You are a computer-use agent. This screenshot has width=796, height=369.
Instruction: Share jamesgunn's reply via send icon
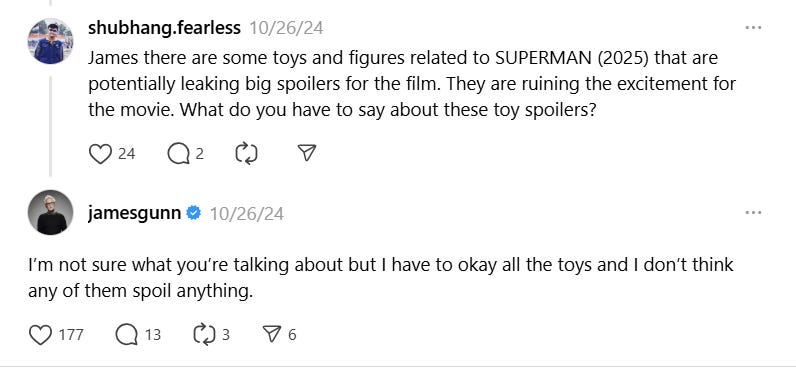click(x=272, y=334)
